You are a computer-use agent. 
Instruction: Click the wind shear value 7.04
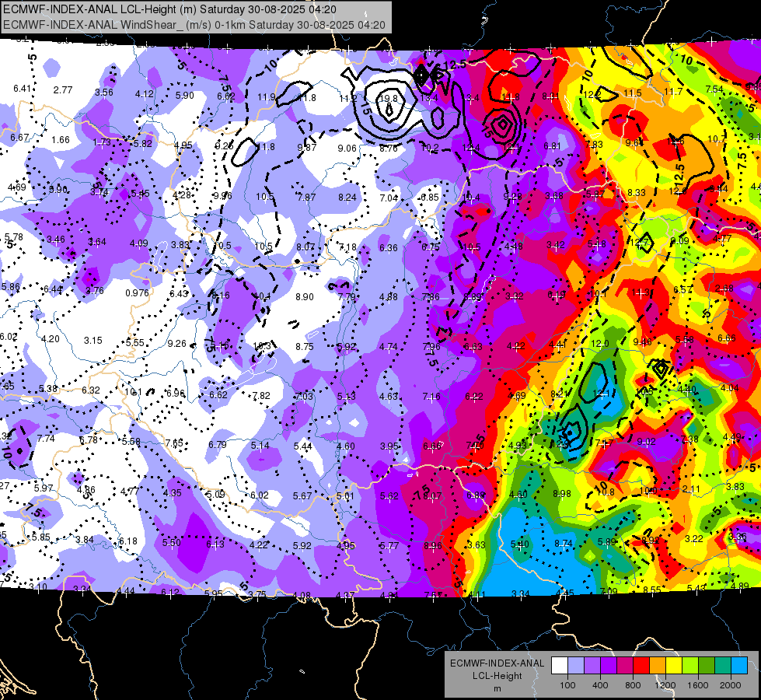(x=389, y=198)
